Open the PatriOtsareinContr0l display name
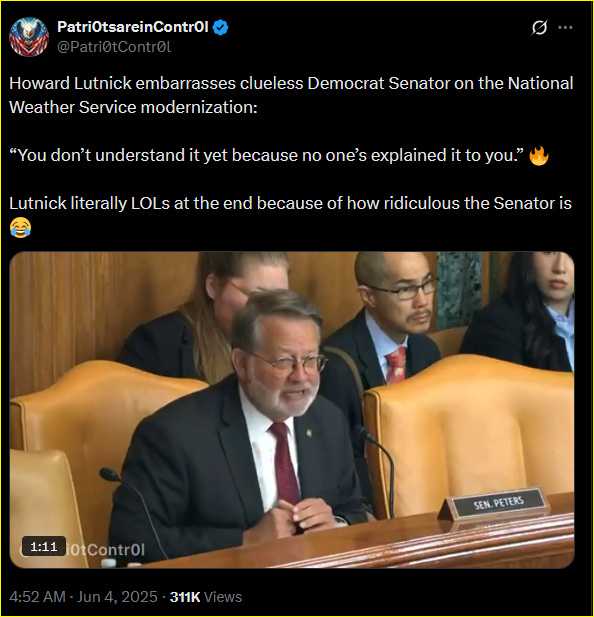 pyautogui.click(x=133, y=27)
